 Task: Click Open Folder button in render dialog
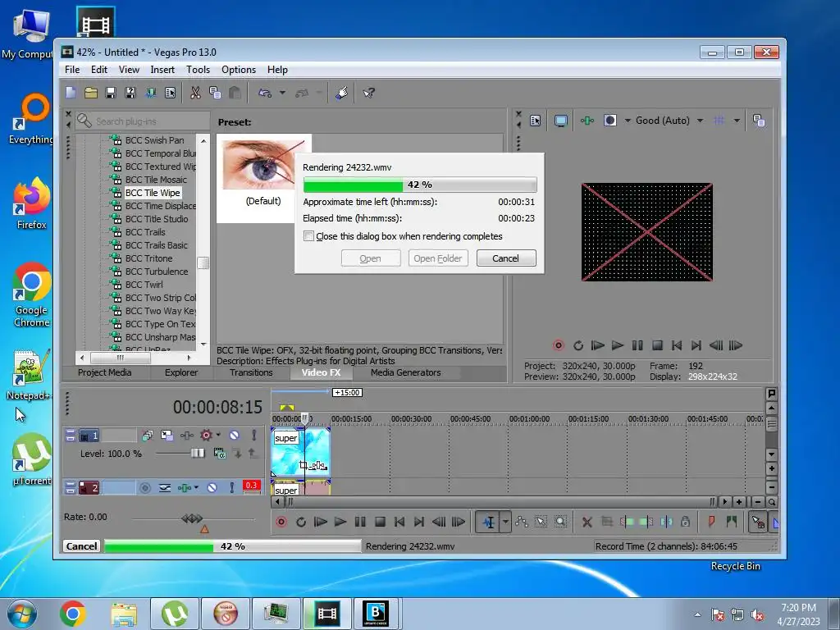click(x=438, y=258)
